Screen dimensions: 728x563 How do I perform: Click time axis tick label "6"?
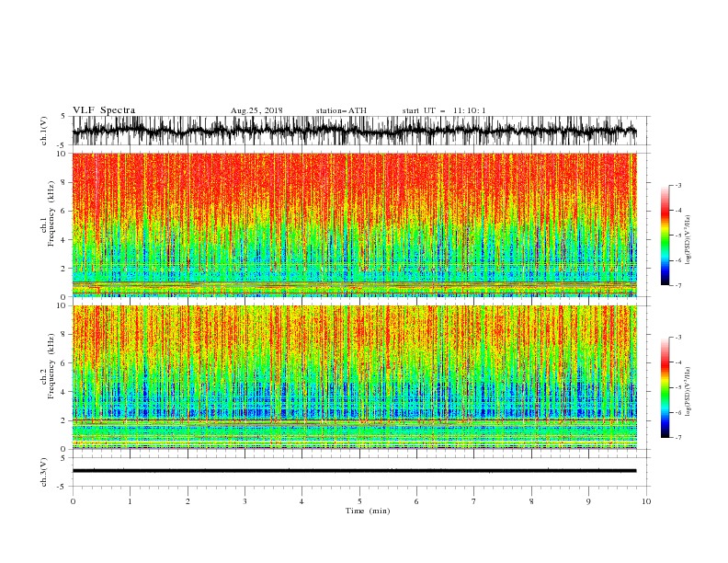tap(416, 501)
